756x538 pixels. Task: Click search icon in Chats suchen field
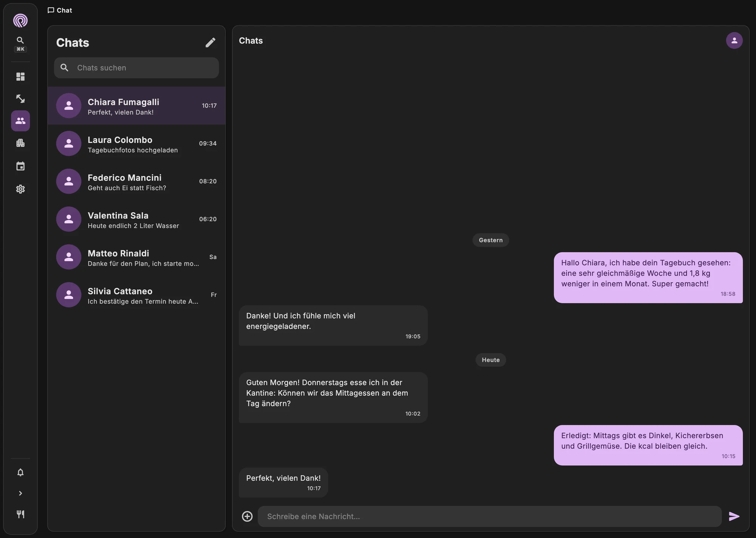point(65,68)
